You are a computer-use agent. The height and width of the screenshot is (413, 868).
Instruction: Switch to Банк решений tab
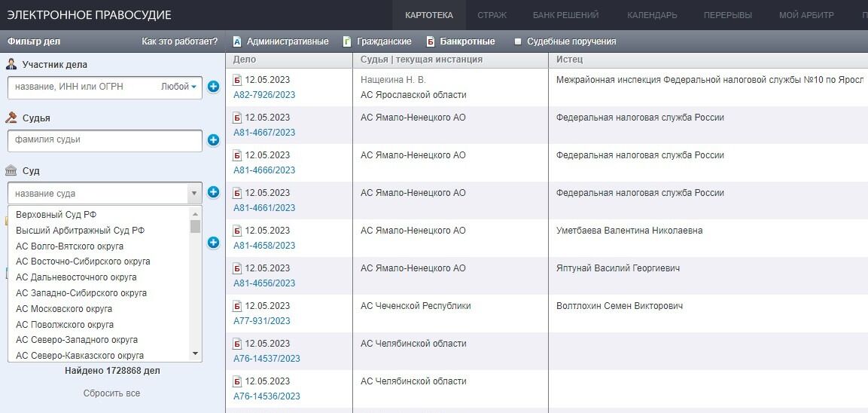[566, 15]
